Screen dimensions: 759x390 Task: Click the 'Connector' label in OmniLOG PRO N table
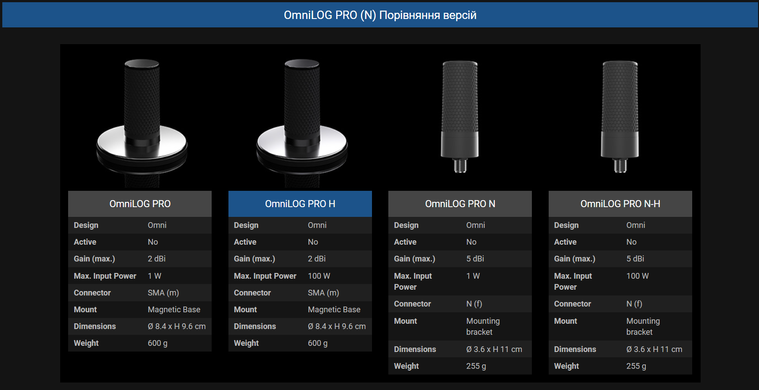click(412, 304)
